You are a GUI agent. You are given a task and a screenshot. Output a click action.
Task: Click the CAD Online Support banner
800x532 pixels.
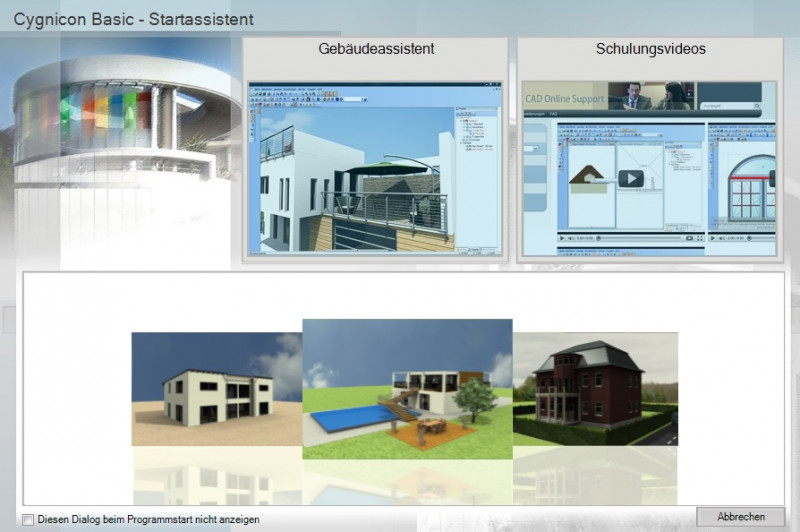(565, 100)
